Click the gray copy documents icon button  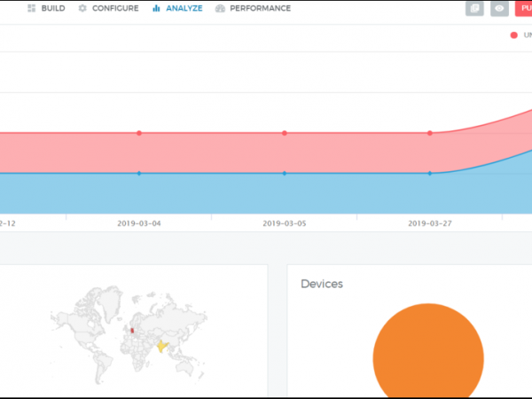474,9
